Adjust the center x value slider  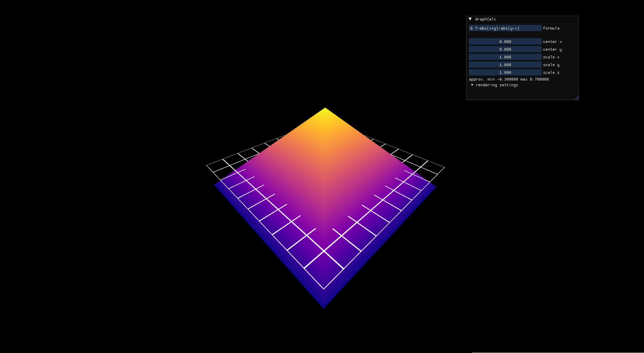click(x=505, y=42)
